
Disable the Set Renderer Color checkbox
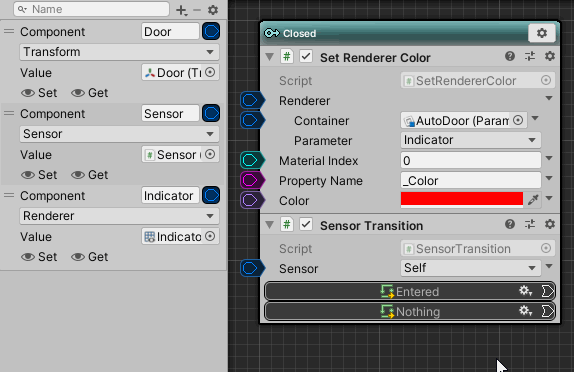(x=306, y=57)
